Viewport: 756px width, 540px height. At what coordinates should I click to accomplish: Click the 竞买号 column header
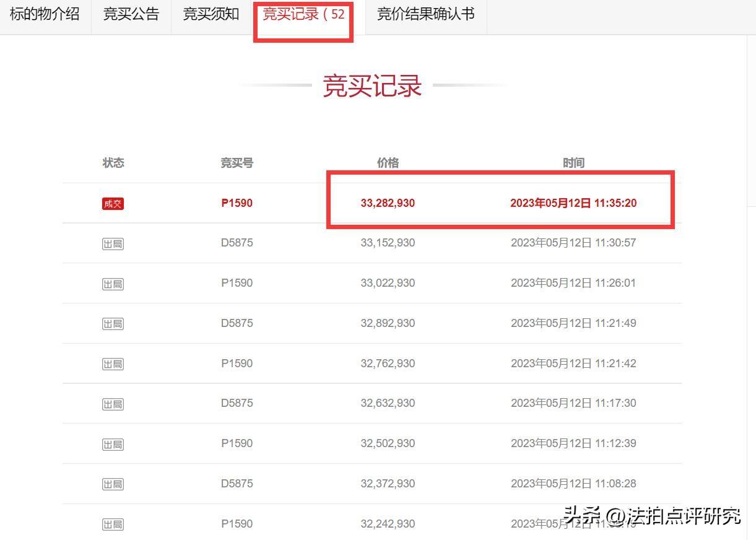click(x=237, y=162)
